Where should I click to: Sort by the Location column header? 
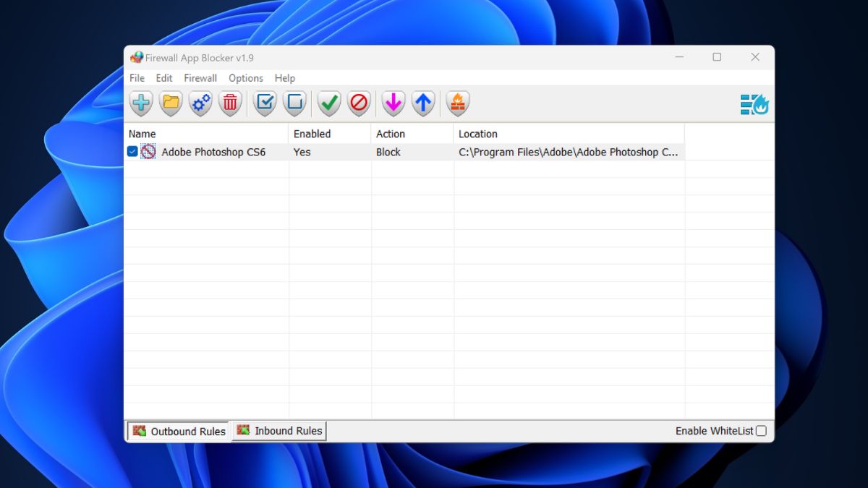coord(569,134)
